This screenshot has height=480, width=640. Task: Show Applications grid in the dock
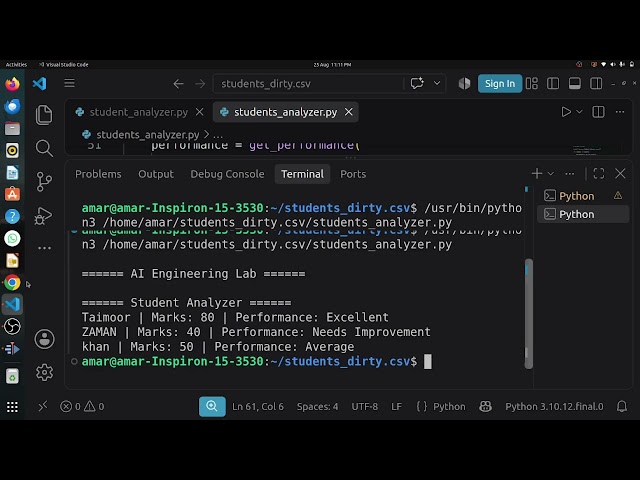[x=12, y=407]
